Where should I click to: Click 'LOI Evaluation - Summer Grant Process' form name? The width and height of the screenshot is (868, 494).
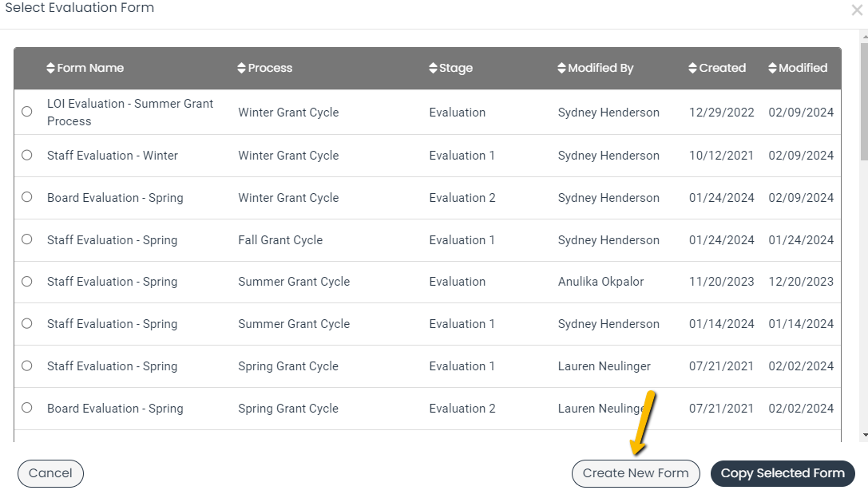[x=130, y=113]
